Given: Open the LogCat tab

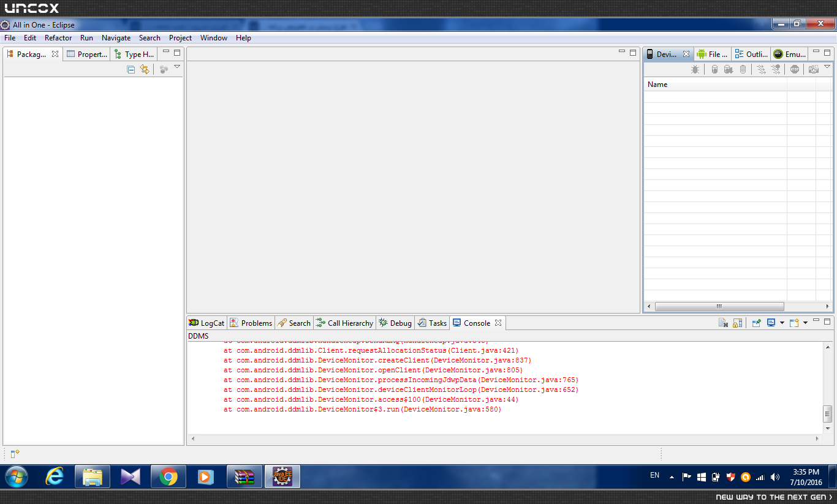Looking at the screenshot, I should click(206, 323).
